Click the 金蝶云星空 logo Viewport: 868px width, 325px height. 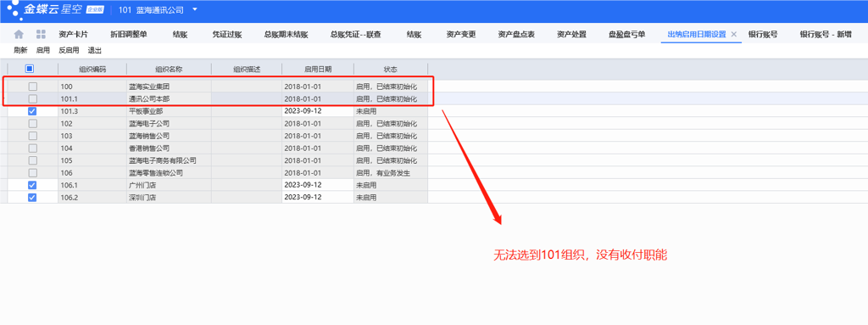point(53,9)
